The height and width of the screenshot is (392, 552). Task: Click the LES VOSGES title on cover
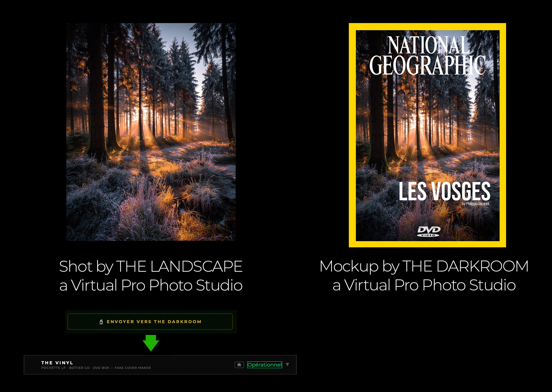point(445,191)
